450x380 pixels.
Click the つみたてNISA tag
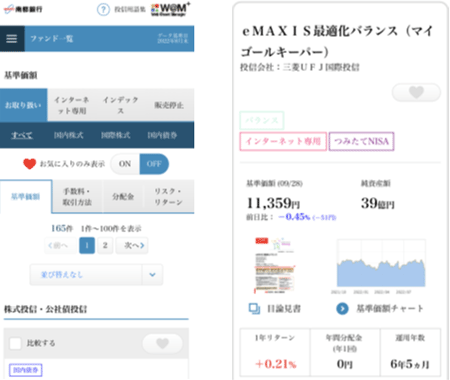[362, 141]
